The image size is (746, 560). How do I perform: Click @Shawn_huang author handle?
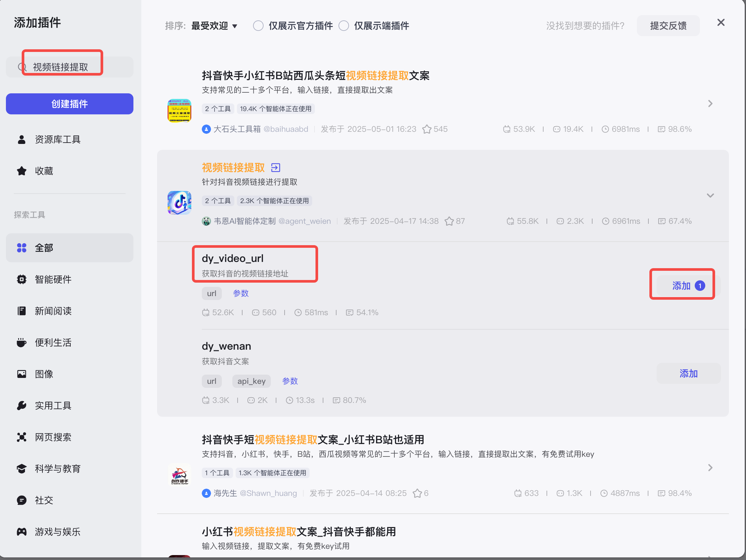click(x=268, y=494)
